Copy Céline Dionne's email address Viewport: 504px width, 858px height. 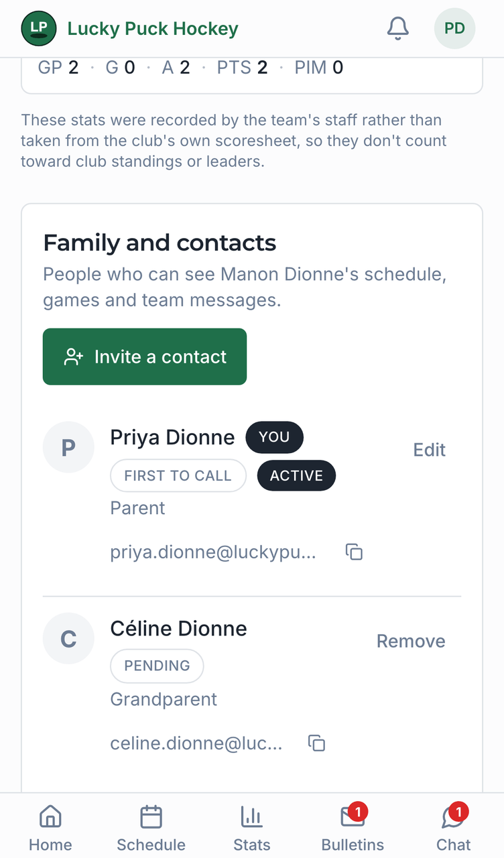point(316,743)
